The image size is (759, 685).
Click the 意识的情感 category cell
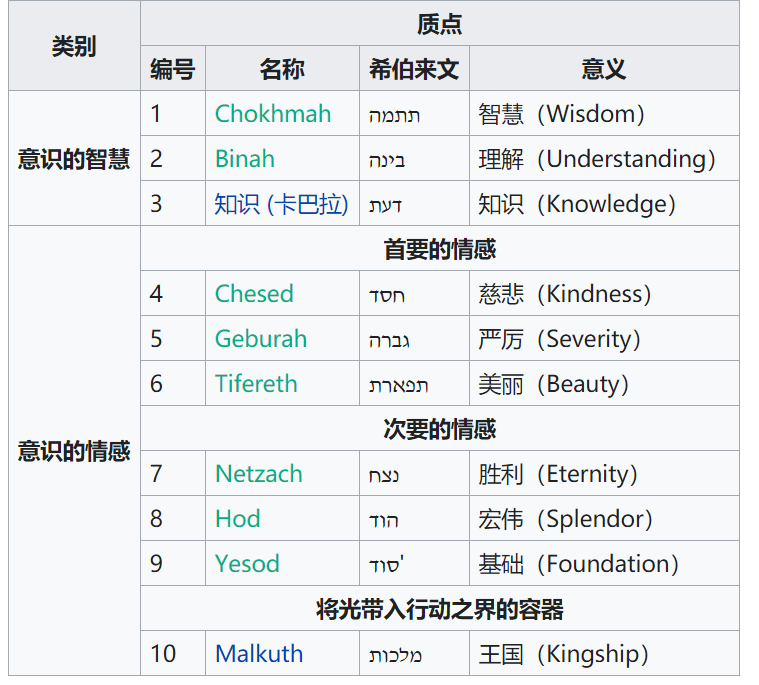[74, 451]
